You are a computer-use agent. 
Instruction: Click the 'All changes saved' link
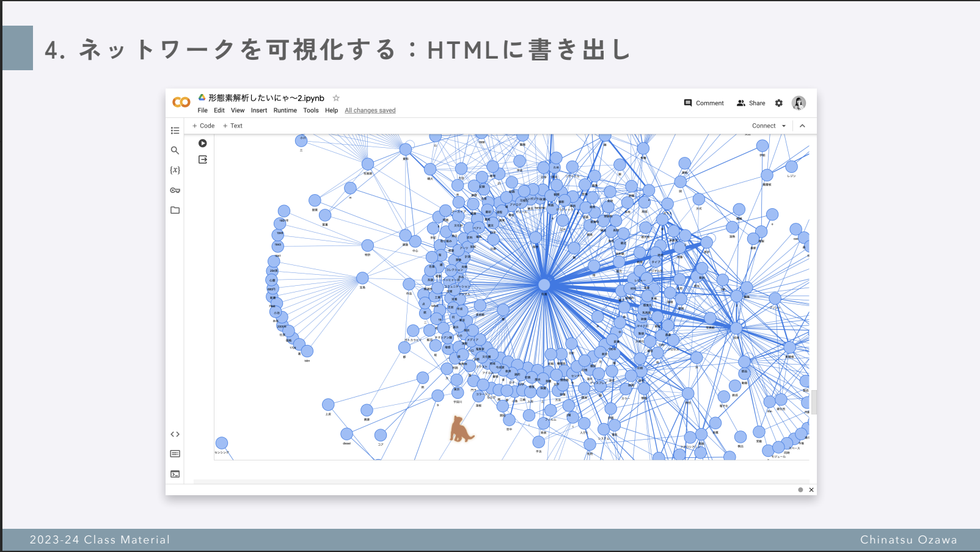point(370,111)
